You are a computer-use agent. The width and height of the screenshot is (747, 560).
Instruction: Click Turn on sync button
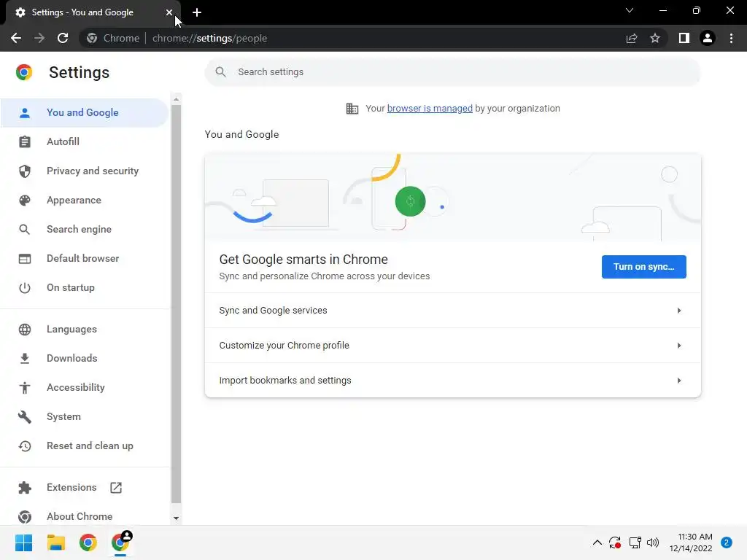point(643,267)
